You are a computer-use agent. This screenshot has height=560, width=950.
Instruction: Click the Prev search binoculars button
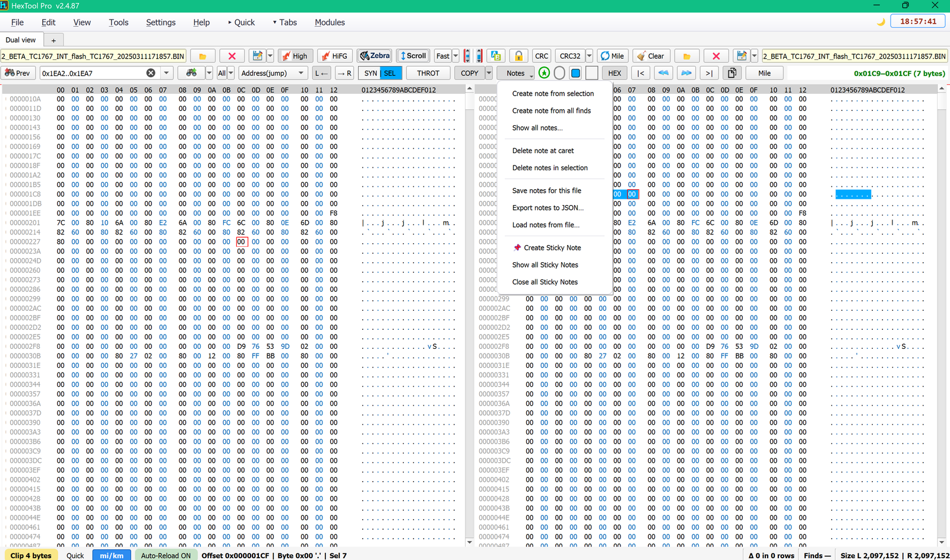point(17,73)
